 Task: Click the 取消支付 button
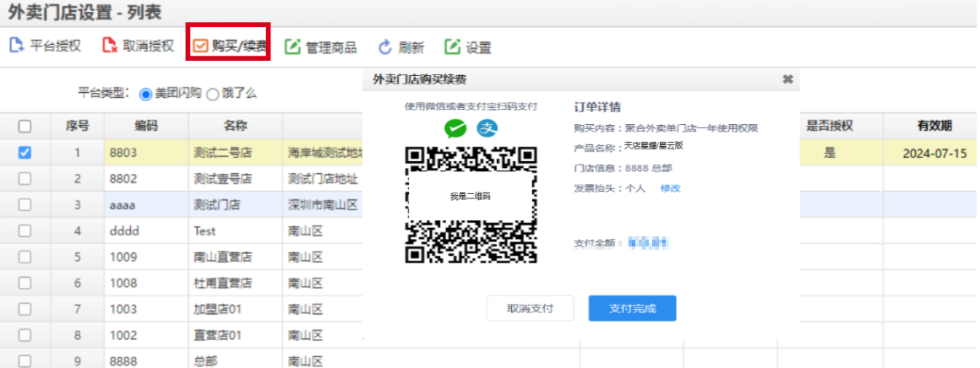pyautogui.click(x=530, y=309)
